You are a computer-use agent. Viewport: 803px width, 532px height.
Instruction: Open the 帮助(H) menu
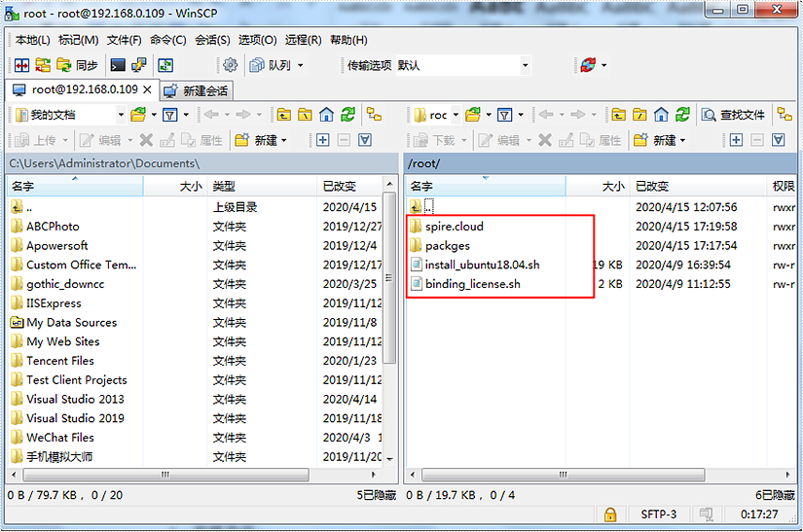348,40
